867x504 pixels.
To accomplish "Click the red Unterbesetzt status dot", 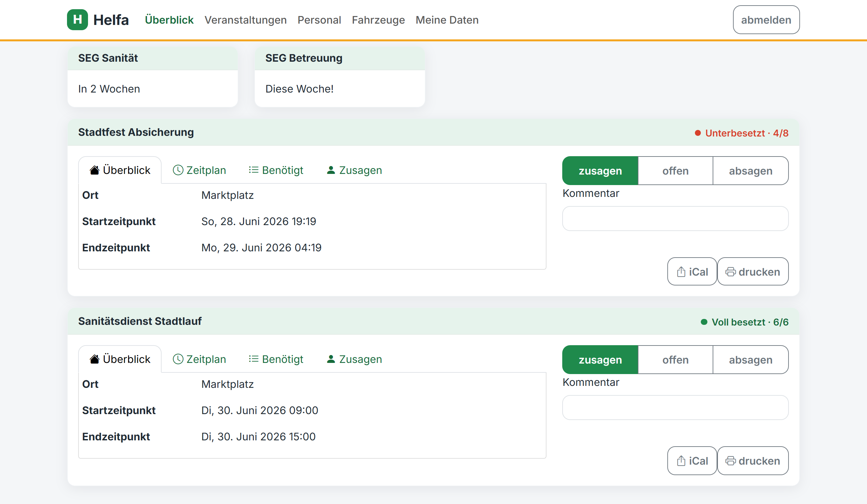I will tap(698, 133).
